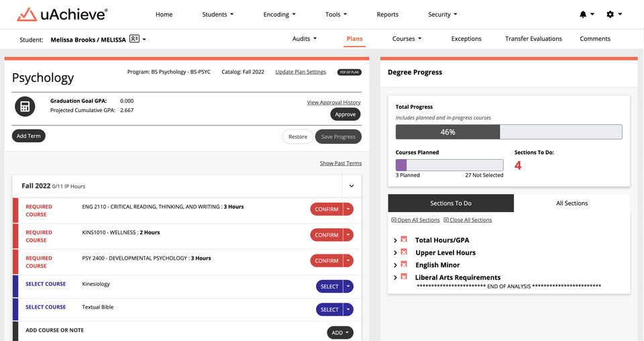Open the Reports page
Image resolution: width=644 pixels, height=341 pixels.
coord(387,14)
